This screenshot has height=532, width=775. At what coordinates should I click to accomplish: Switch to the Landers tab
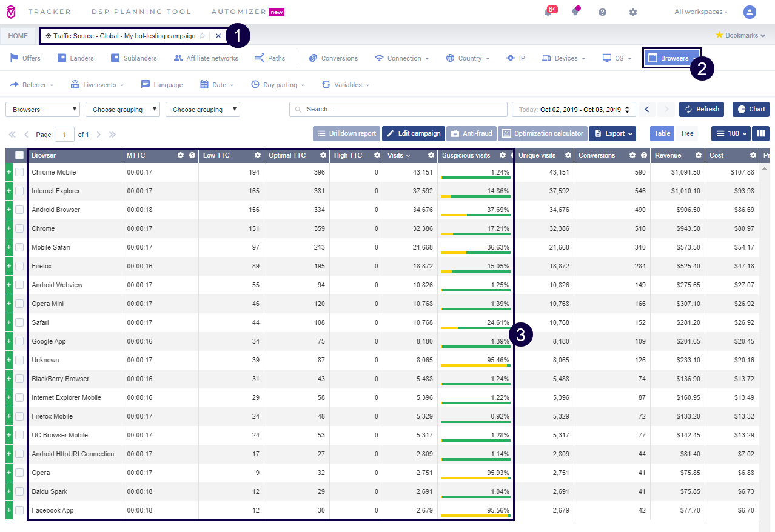pyautogui.click(x=76, y=58)
